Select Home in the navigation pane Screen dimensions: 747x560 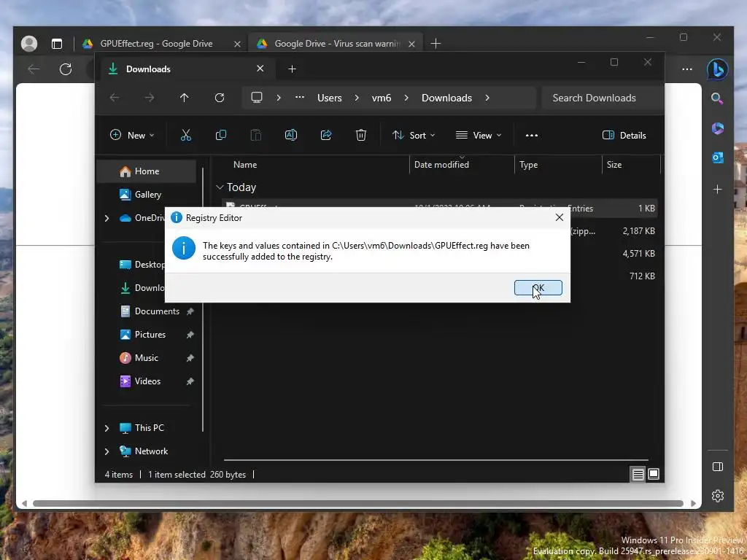[147, 171]
